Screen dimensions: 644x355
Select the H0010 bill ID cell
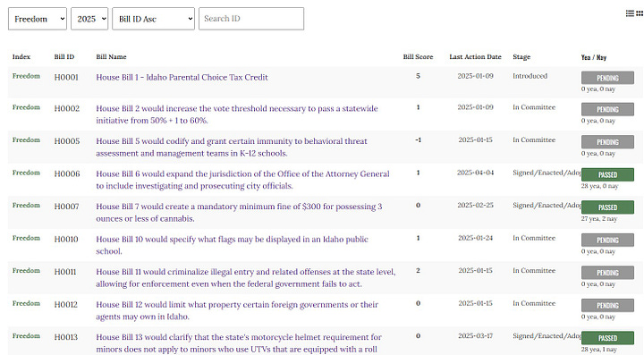coord(66,240)
